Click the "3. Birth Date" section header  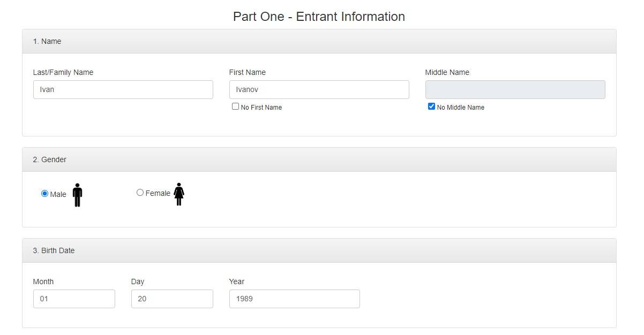[54, 250]
